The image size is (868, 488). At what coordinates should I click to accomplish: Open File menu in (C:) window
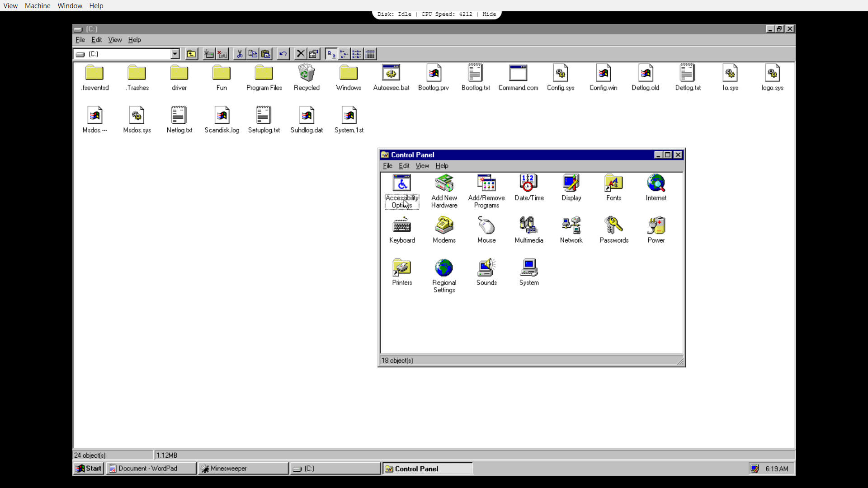[80, 40]
